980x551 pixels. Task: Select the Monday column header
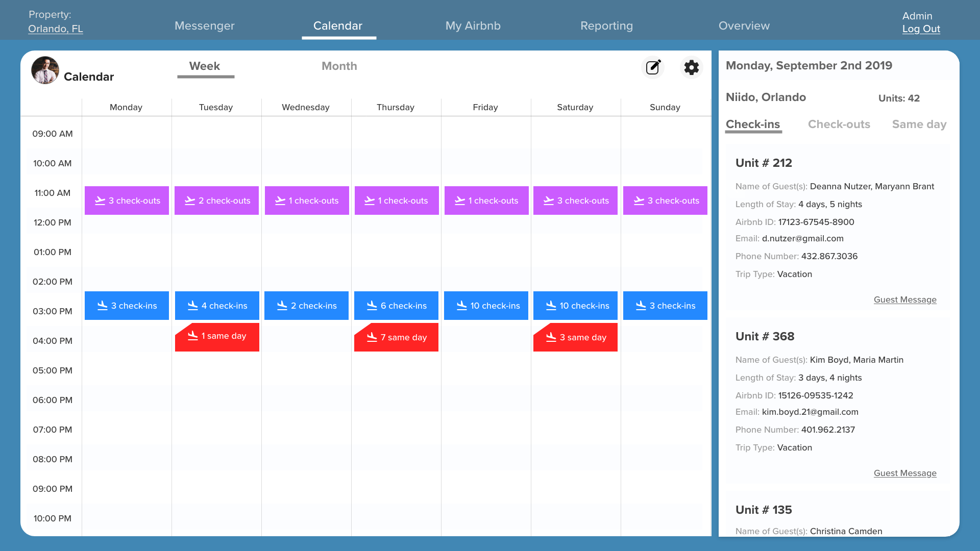tap(126, 107)
